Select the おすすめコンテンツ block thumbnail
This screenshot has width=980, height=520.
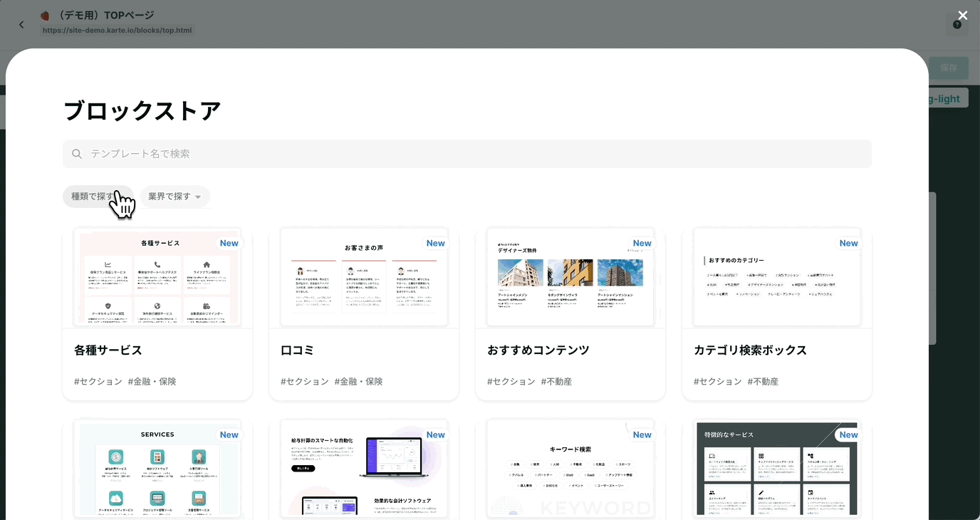pyautogui.click(x=570, y=278)
